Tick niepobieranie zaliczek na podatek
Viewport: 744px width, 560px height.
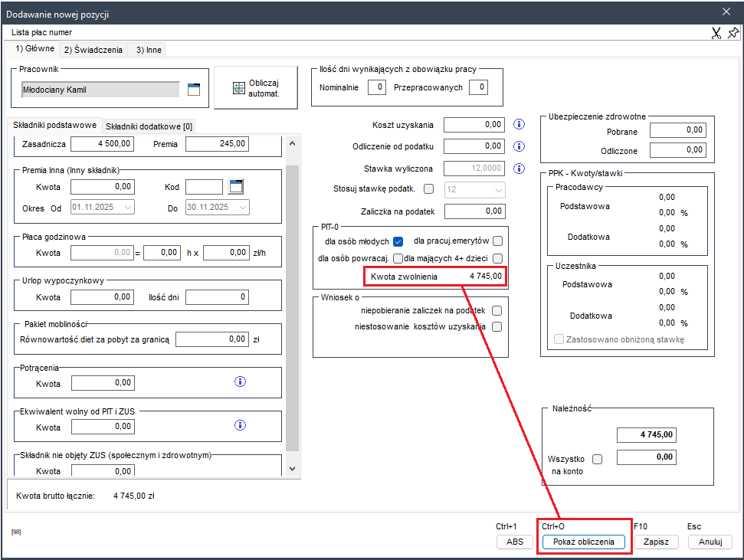click(497, 310)
